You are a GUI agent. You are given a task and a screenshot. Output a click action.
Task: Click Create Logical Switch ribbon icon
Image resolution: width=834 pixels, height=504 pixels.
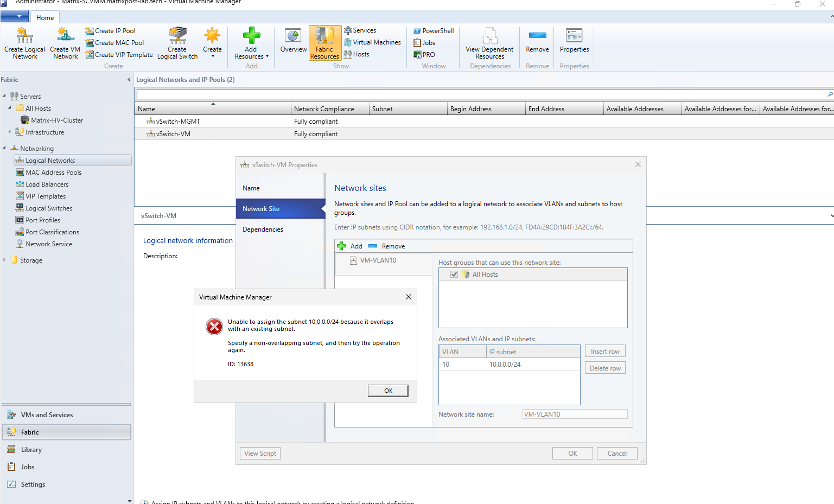(177, 43)
